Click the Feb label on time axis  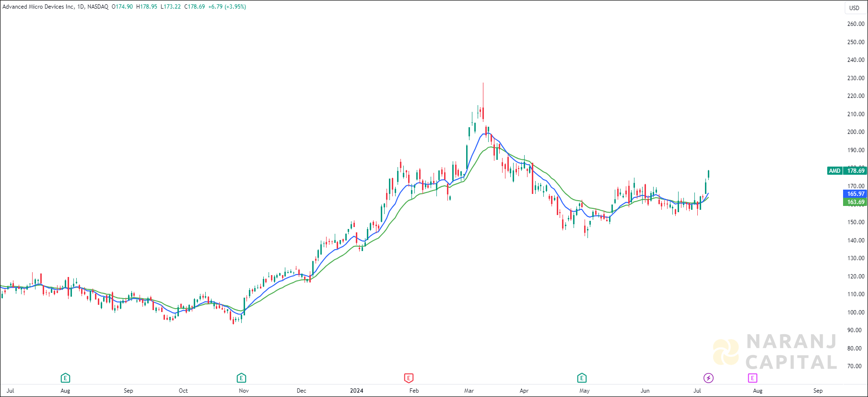click(x=414, y=391)
